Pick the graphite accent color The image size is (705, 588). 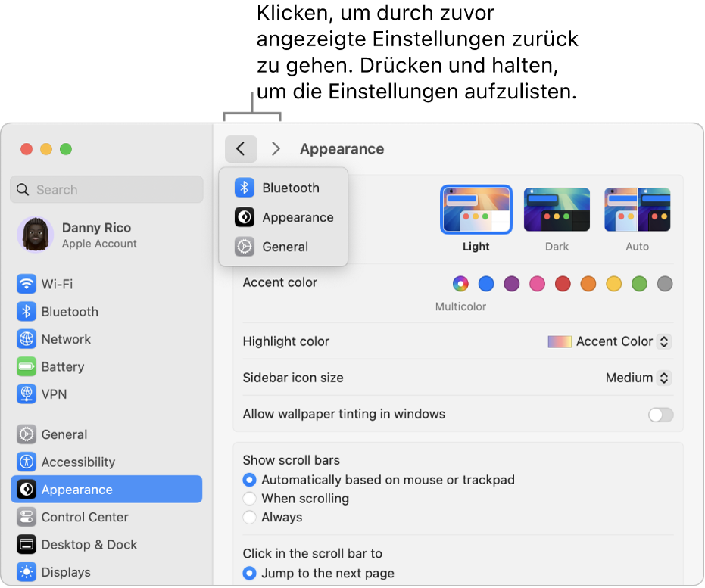665,284
